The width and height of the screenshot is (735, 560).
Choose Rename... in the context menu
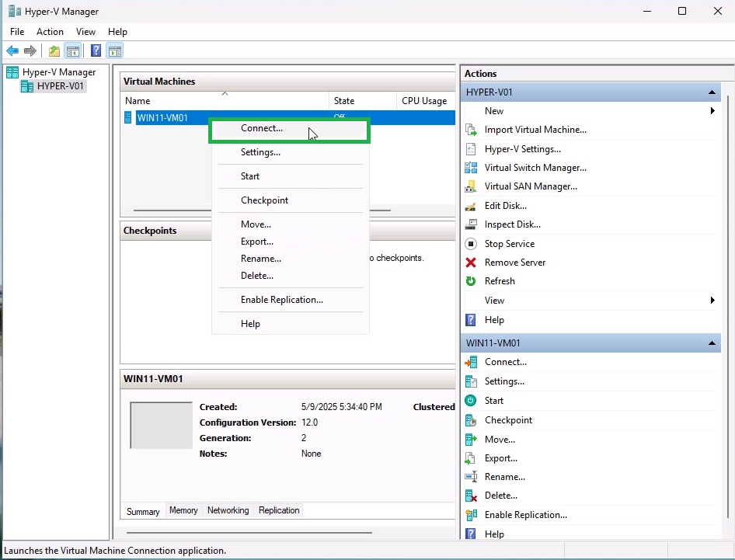click(x=291, y=259)
